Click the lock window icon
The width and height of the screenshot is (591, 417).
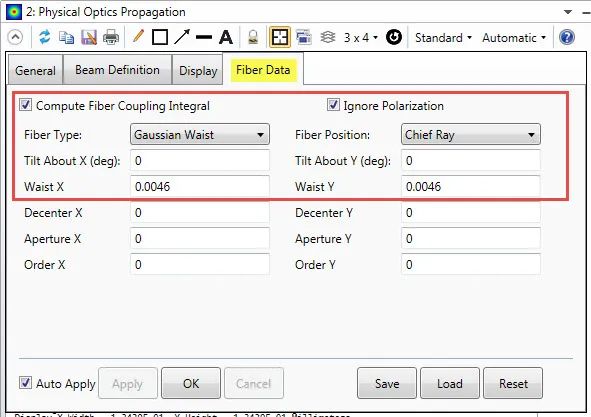(x=253, y=37)
